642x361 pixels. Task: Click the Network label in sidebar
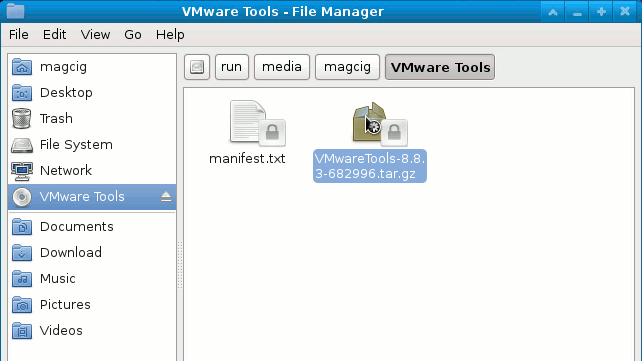tap(66, 171)
